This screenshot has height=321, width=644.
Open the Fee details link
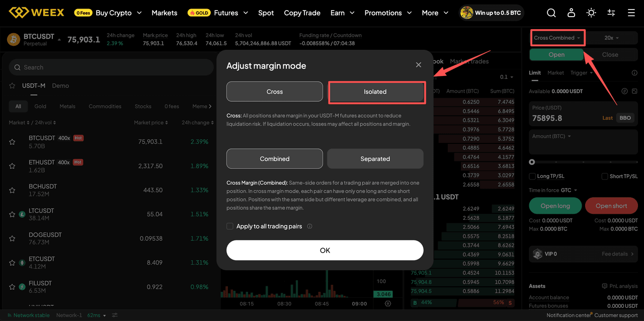coord(618,254)
